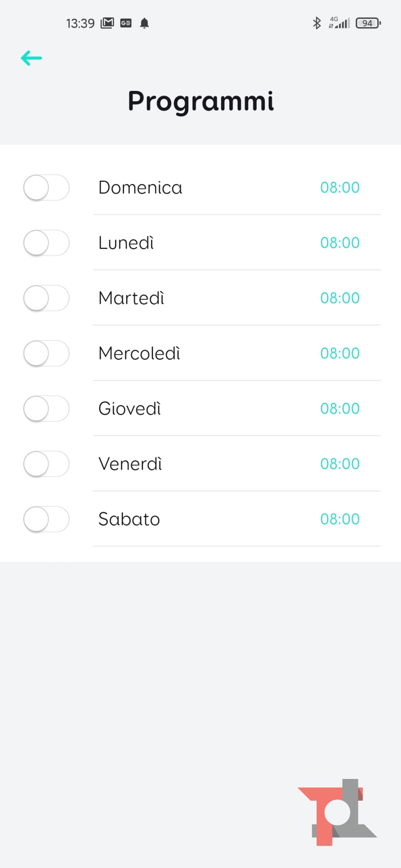Select the Venerdì day label
The height and width of the screenshot is (868, 401).
130,464
